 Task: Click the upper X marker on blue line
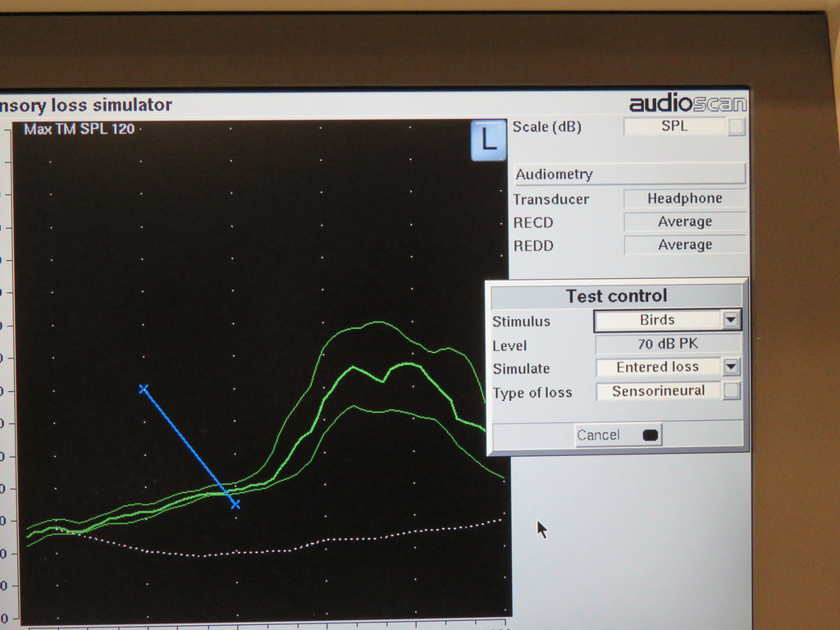coord(144,389)
